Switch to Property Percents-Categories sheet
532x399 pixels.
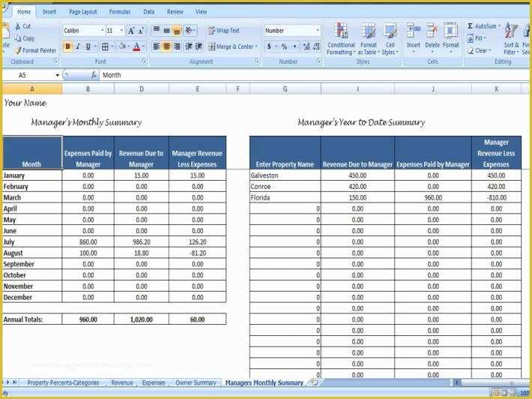[63, 382]
